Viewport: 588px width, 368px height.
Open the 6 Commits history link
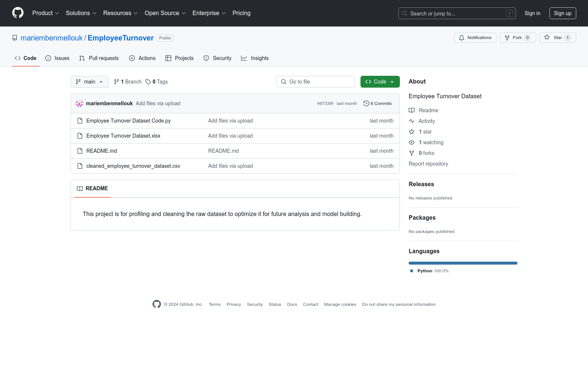[x=377, y=103]
